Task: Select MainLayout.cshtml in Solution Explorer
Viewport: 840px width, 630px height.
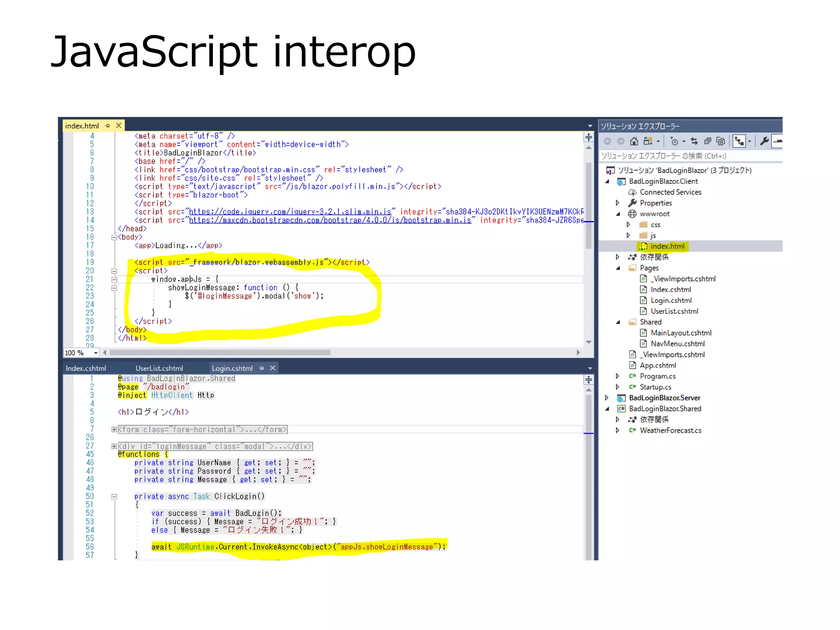Action: [681, 333]
